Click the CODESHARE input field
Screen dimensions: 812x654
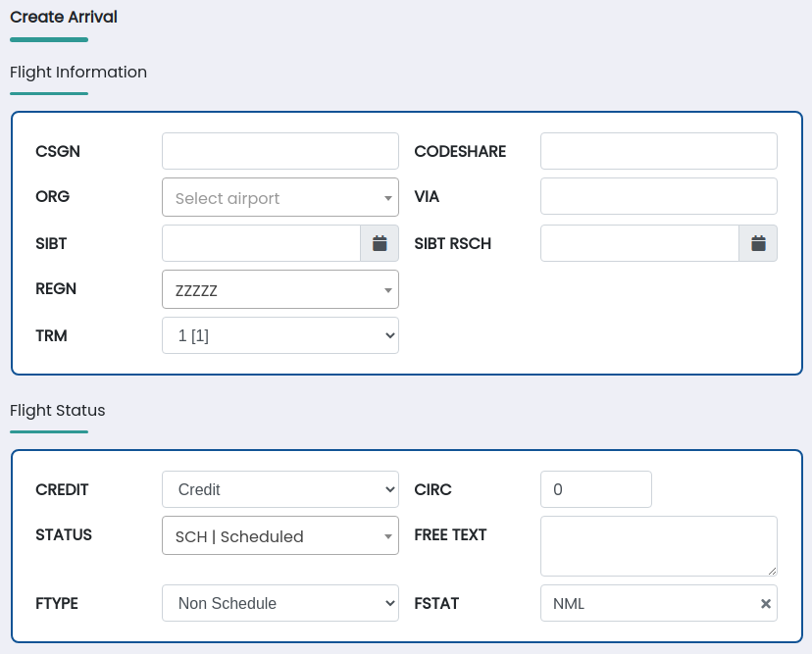(658, 151)
